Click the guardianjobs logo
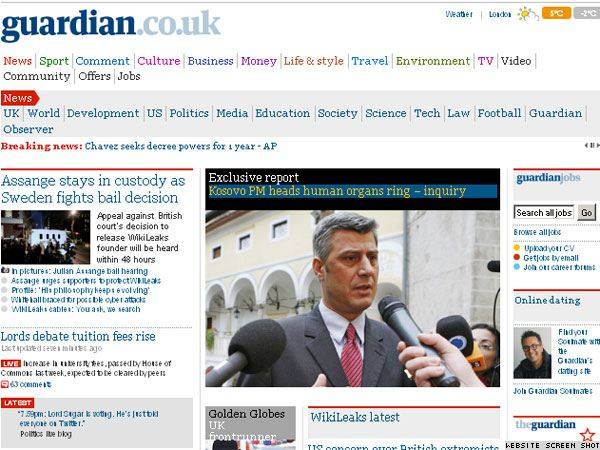The height and width of the screenshot is (450, 600). coord(548,178)
